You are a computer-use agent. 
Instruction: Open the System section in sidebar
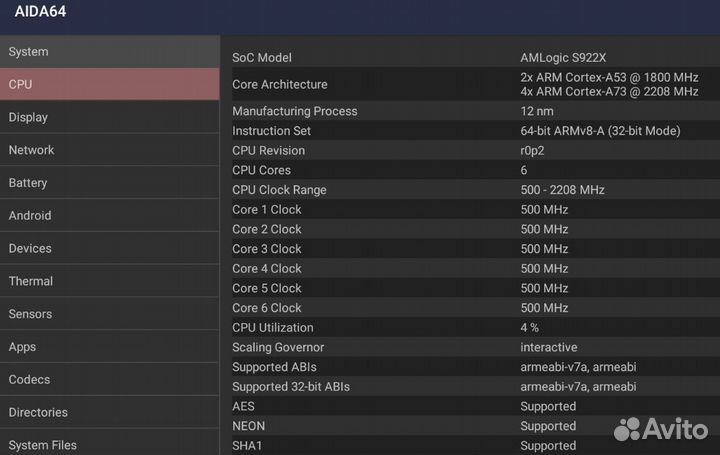[108, 52]
